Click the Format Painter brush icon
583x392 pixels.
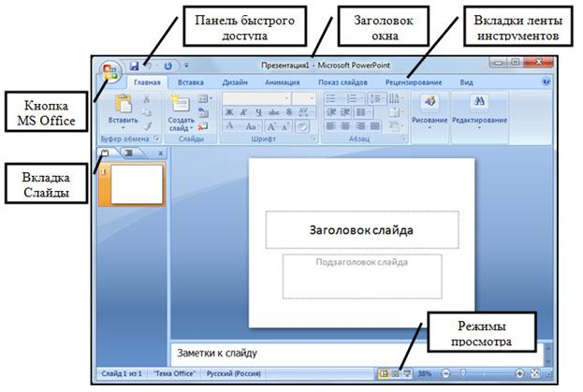click(147, 126)
